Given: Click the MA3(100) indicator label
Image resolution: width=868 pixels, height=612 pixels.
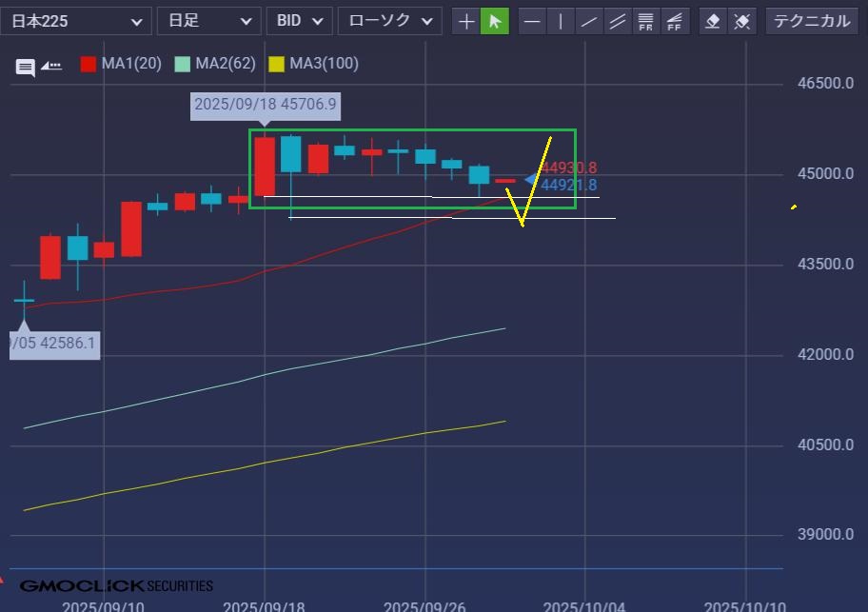Looking at the screenshot, I should point(324,64).
